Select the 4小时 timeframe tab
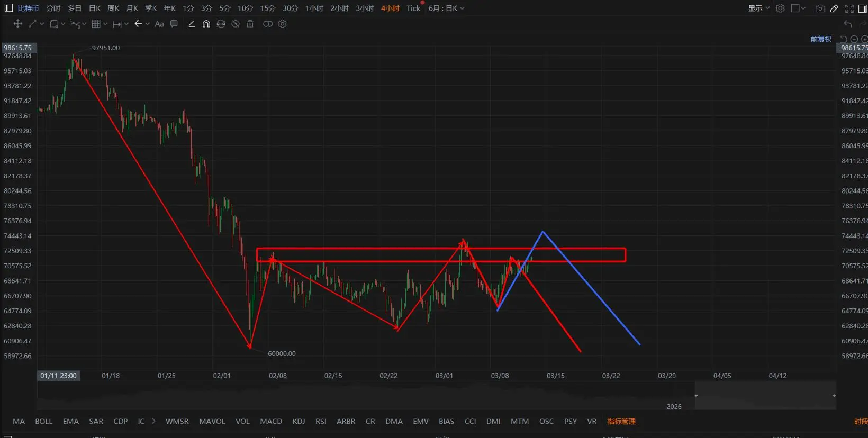This screenshot has height=438, width=868. pos(390,8)
